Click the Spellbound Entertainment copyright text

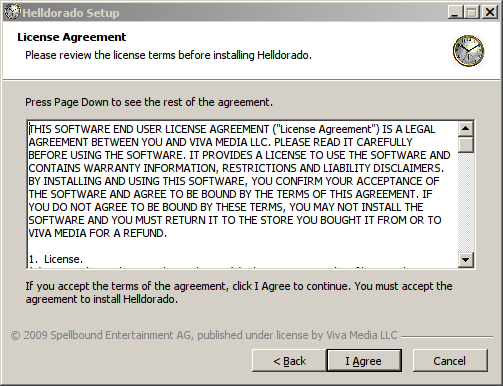(x=204, y=335)
